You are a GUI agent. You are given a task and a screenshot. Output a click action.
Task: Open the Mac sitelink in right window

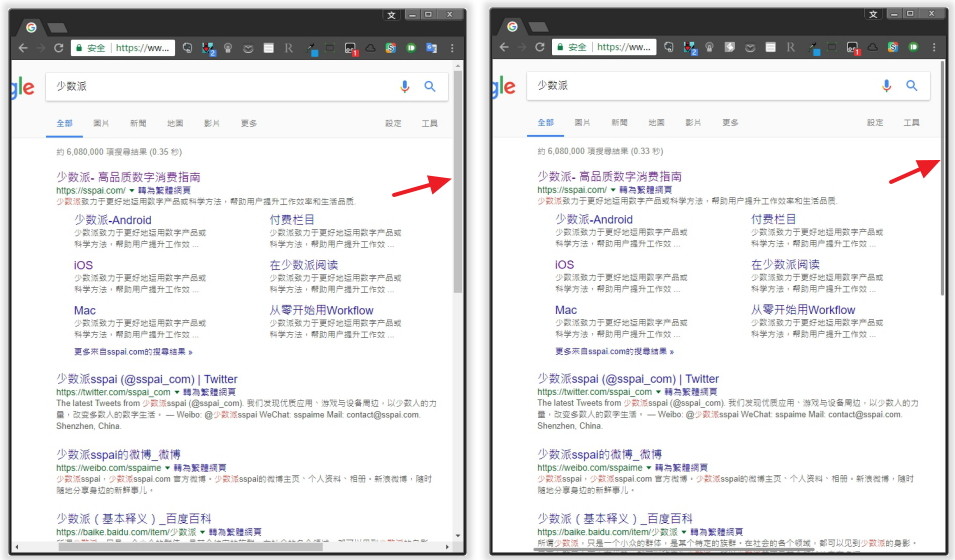pos(566,310)
